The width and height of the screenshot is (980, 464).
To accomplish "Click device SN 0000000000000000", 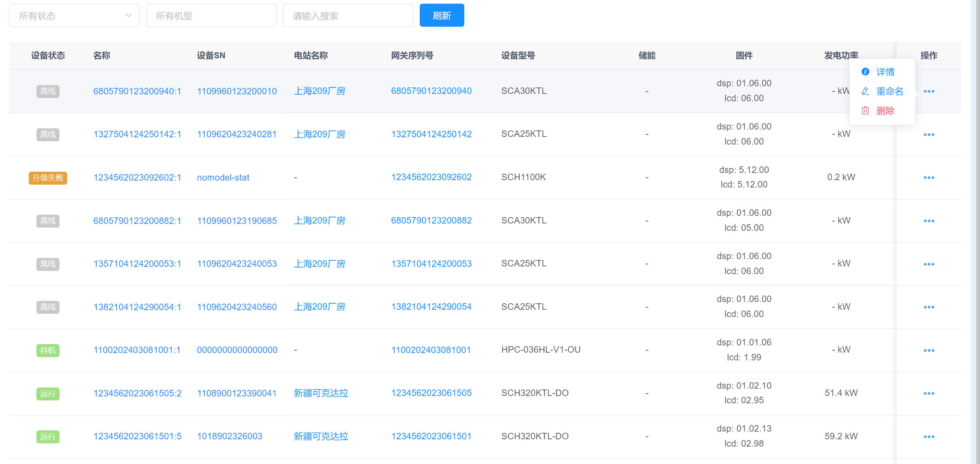I will click(237, 350).
